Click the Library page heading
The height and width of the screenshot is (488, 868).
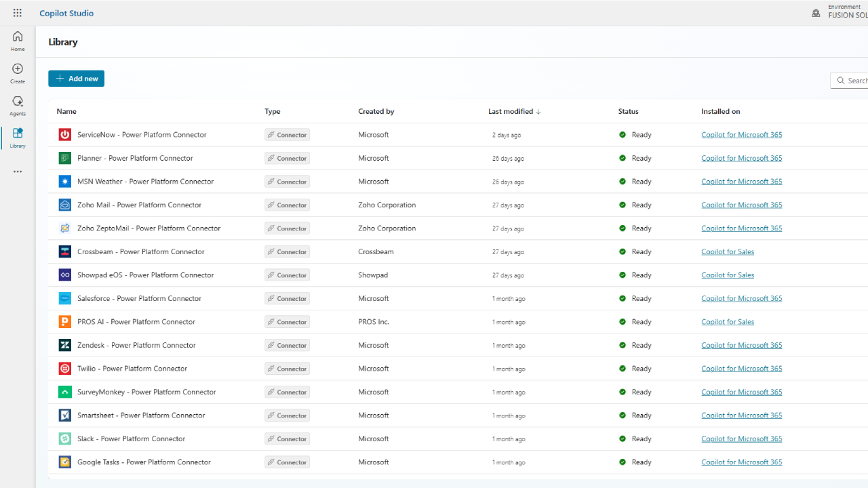tap(63, 42)
